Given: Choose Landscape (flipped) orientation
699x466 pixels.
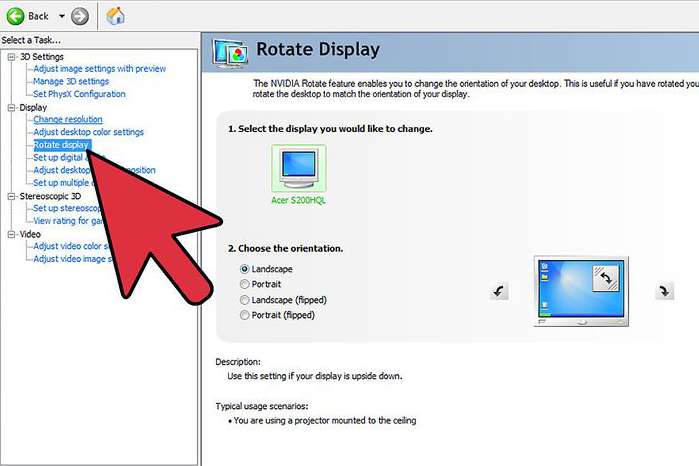Looking at the screenshot, I should pos(245,299).
